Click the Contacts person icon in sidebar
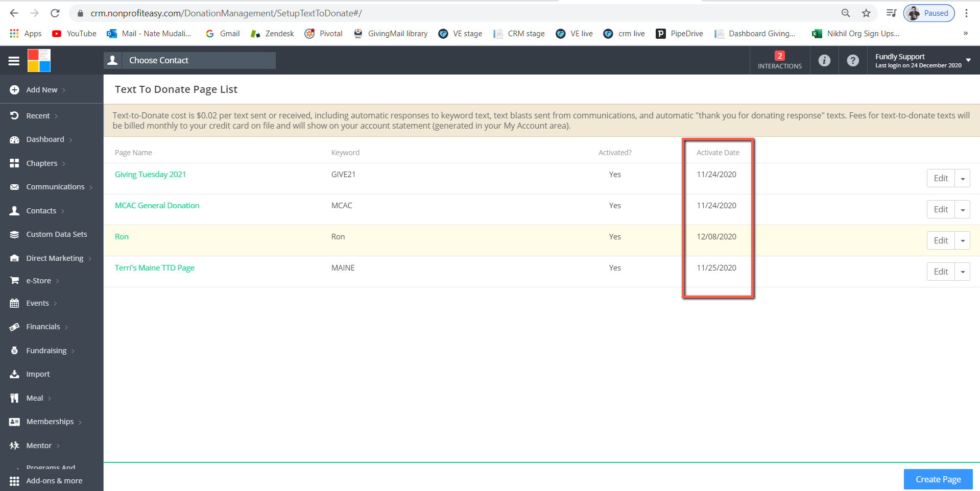980x491 pixels. click(x=14, y=211)
